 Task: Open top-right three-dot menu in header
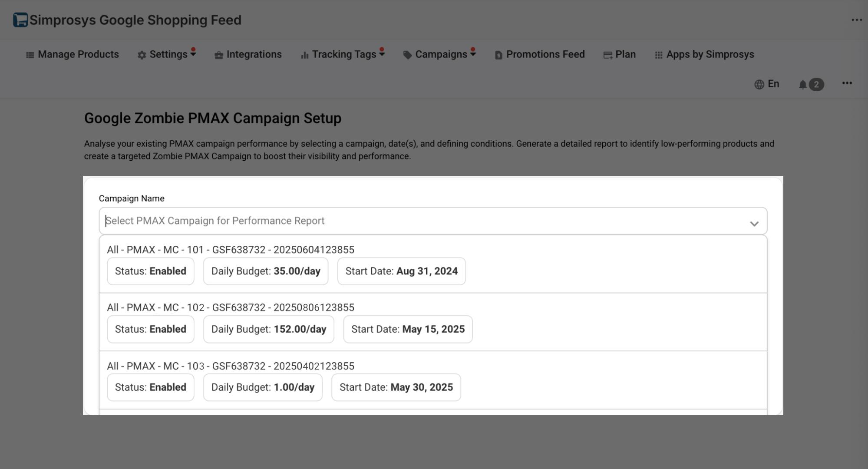point(856,20)
